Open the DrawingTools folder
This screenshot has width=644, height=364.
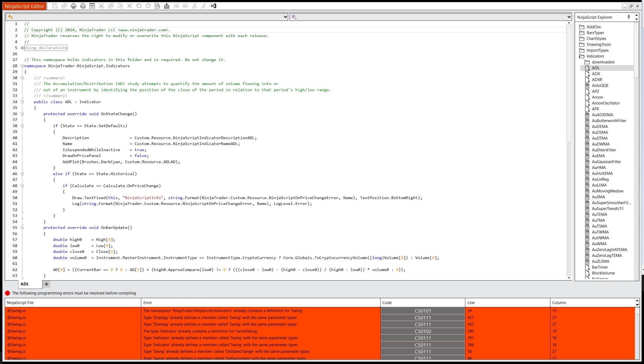coord(598,45)
